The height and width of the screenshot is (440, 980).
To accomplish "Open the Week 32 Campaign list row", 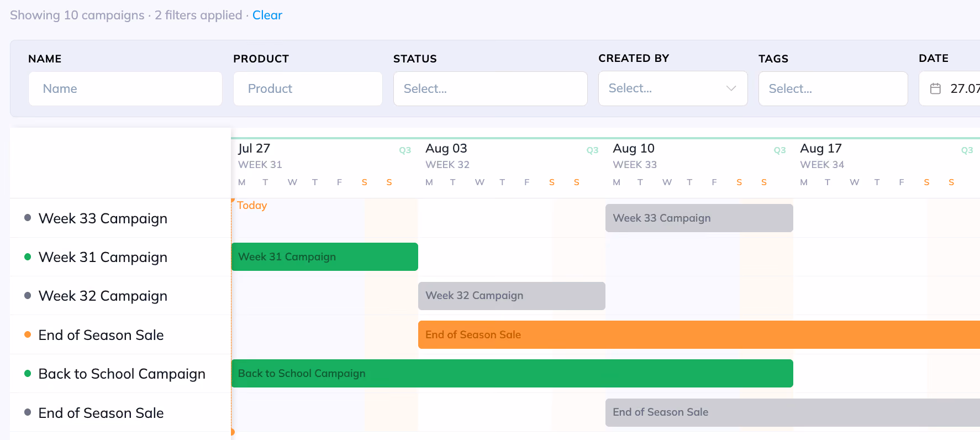I will click(x=120, y=296).
